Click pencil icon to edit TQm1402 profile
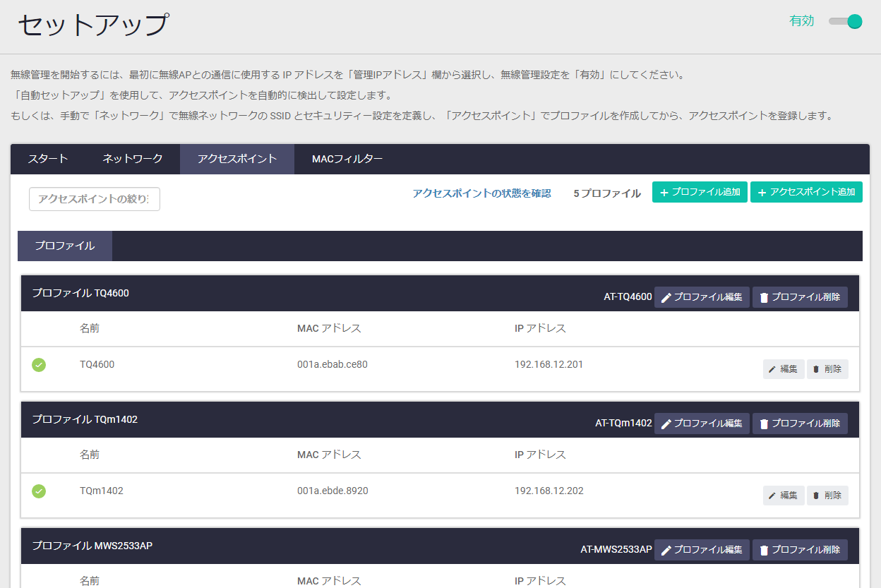 point(666,424)
